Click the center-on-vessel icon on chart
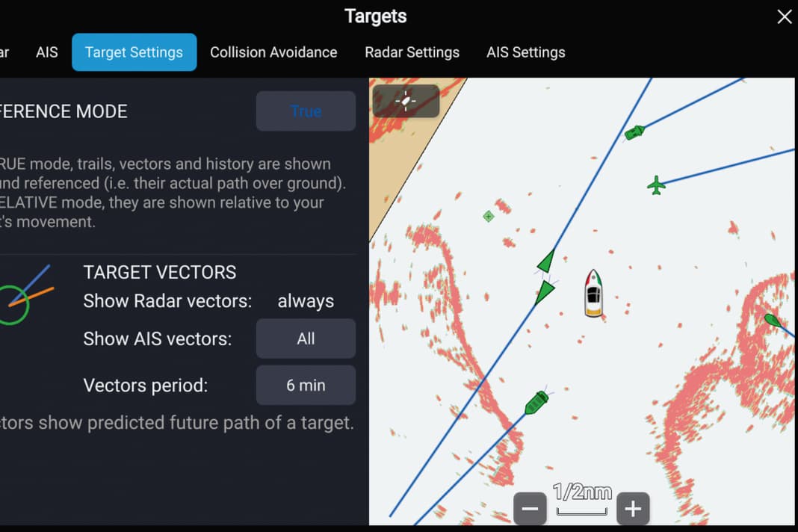This screenshot has width=798, height=532. click(406, 101)
